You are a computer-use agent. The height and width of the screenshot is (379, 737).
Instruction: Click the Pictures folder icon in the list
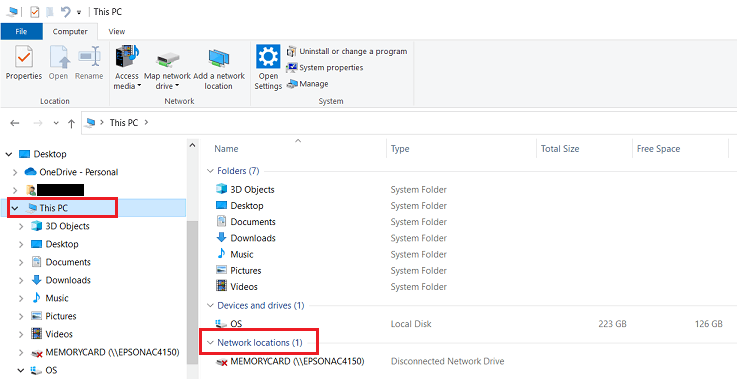click(x=221, y=270)
